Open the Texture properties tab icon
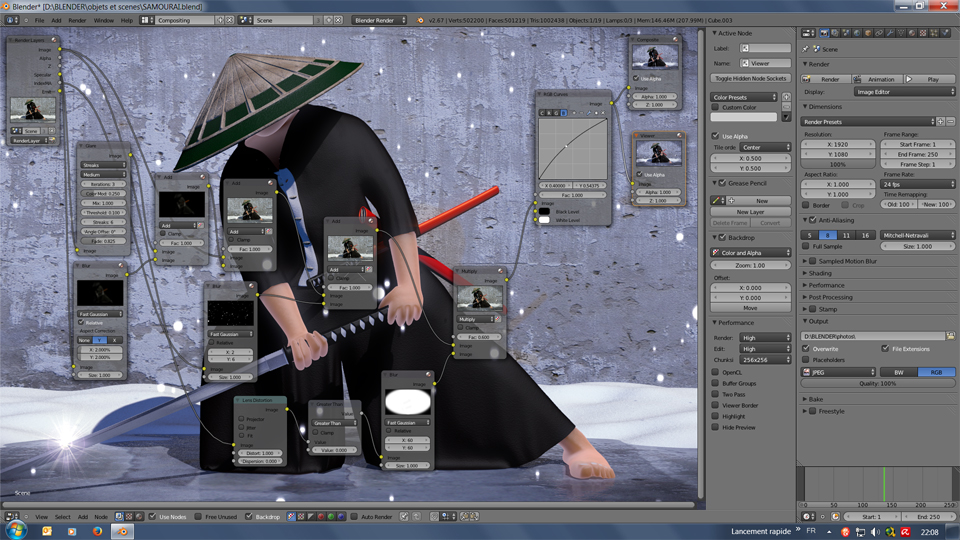This screenshot has width=960, height=540. tap(923, 32)
